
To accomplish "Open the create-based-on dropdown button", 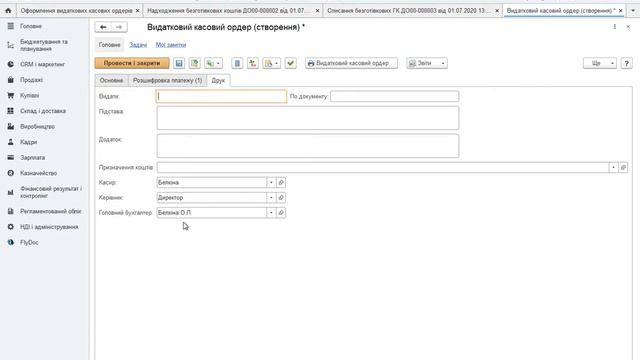I will tap(213, 63).
